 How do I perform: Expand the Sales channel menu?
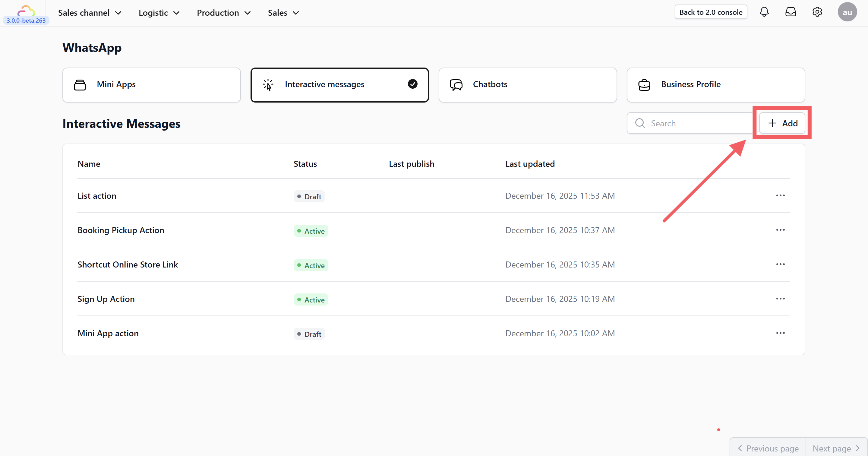[90, 13]
